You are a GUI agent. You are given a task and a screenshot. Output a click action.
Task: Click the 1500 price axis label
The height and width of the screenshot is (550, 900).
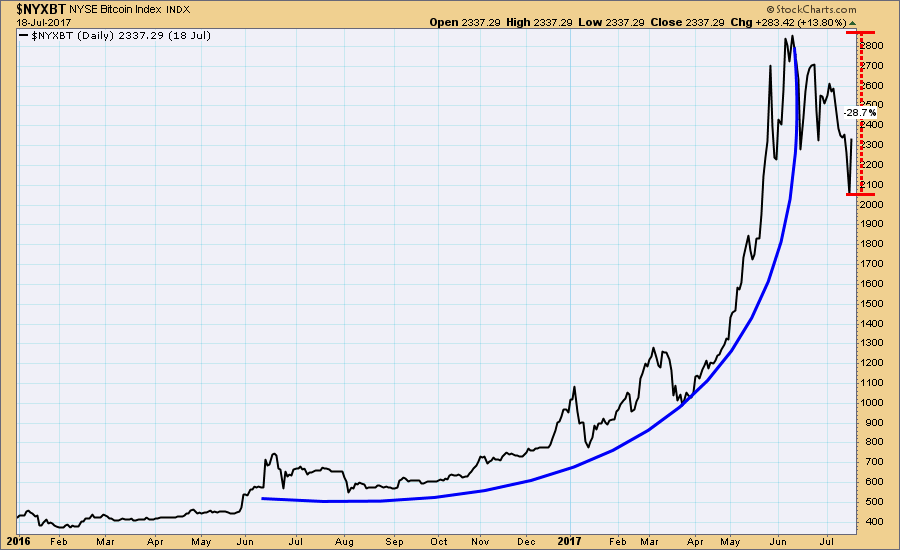[872, 303]
